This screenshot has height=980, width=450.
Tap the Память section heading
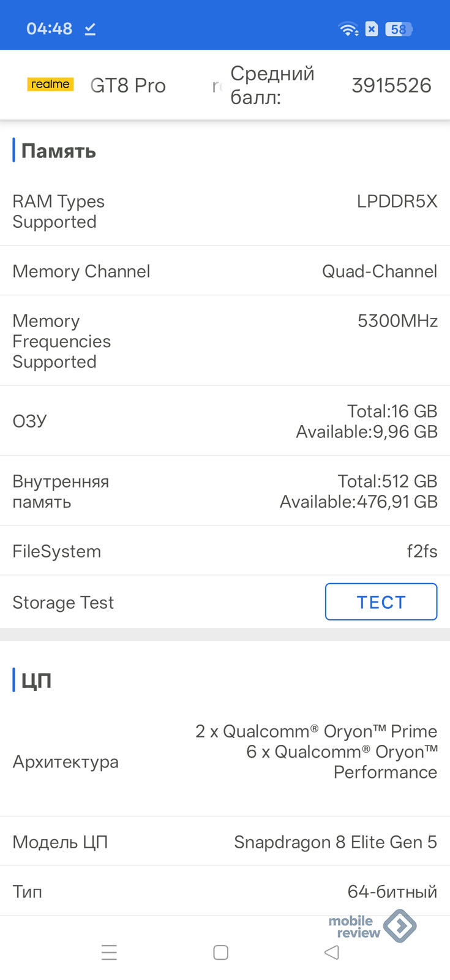coord(58,151)
